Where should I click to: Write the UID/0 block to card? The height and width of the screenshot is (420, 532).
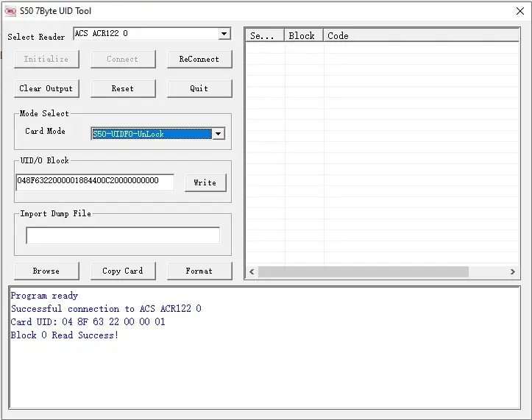205,182
